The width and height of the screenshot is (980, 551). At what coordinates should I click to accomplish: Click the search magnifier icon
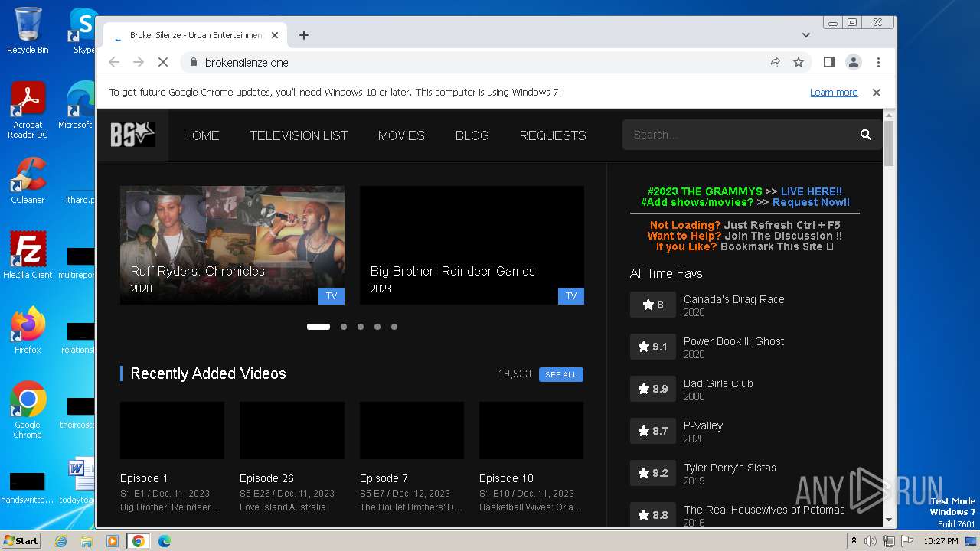(x=865, y=135)
